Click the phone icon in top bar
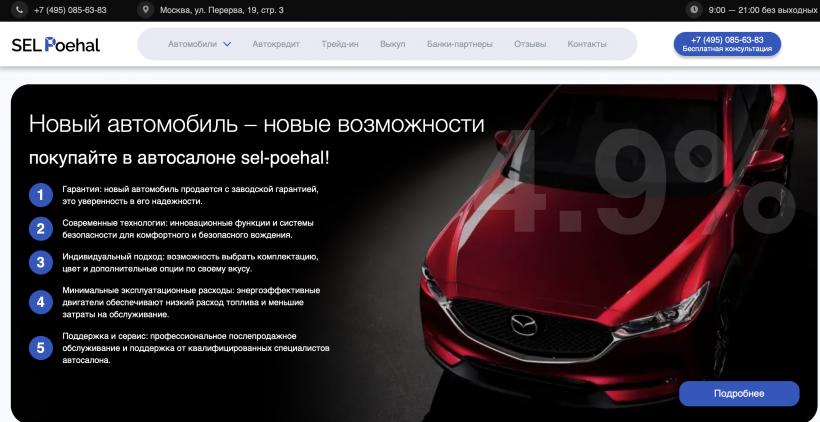This screenshot has height=422, width=820. click(x=18, y=10)
